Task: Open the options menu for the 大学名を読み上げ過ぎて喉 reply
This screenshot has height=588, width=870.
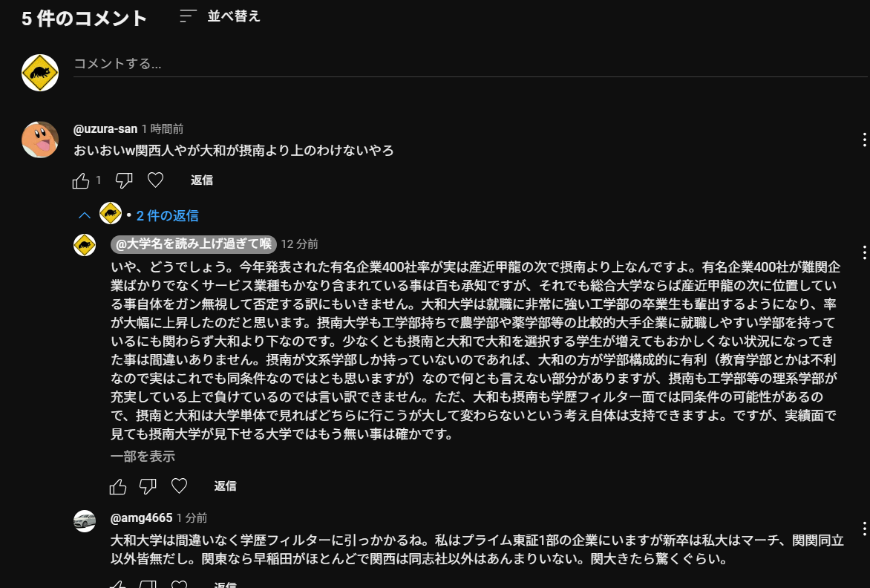Action: [x=864, y=252]
